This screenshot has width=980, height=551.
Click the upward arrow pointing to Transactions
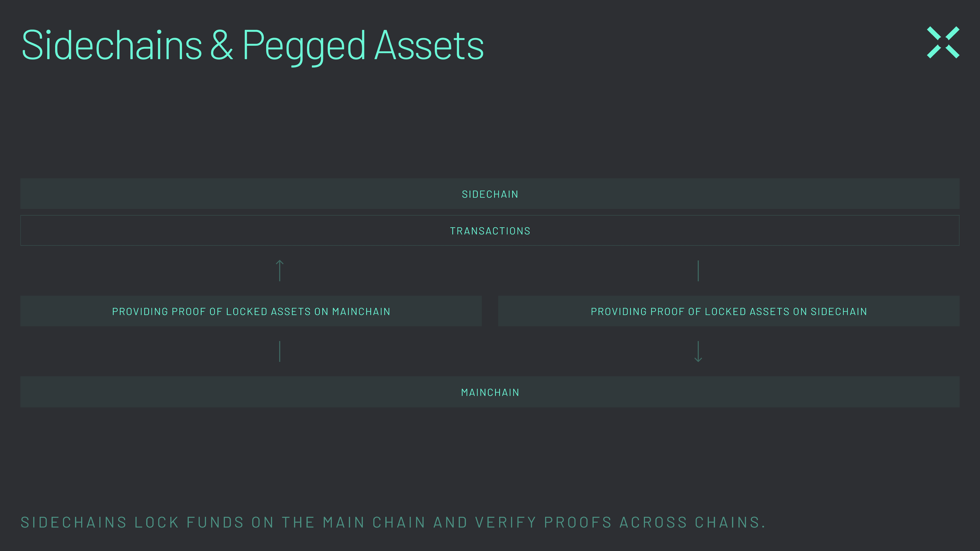[x=280, y=270]
